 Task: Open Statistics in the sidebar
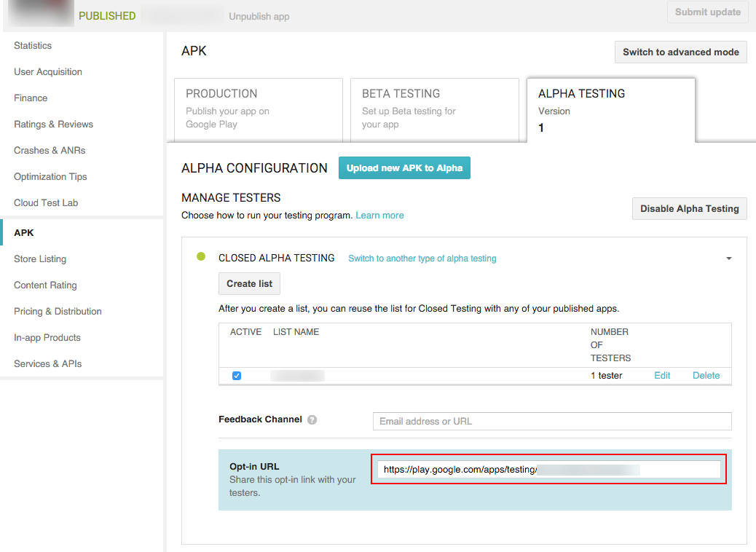pyautogui.click(x=33, y=46)
